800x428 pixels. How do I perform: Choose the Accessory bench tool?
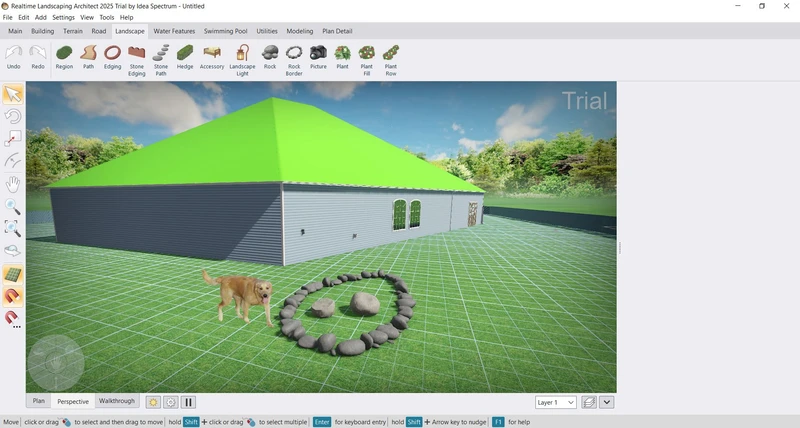tap(212, 57)
